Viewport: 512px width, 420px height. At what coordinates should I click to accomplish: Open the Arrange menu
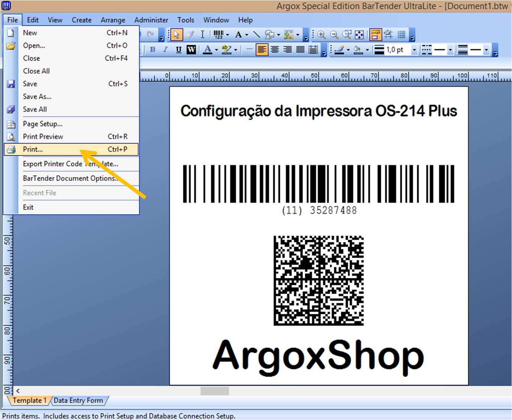tap(113, 20)
